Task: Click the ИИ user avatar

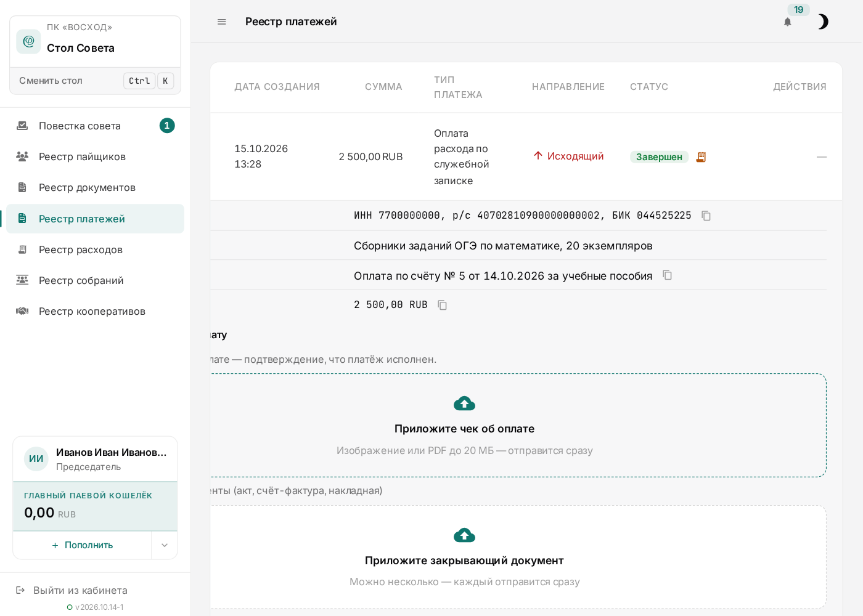Action: (x=36, y=459)
